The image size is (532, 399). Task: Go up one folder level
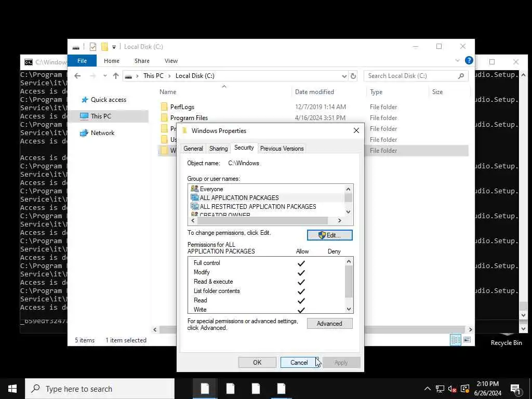pyautogui.click(x=116, y=76)
